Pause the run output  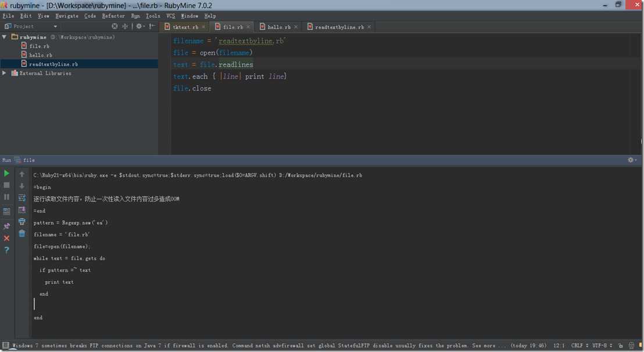tap(6, 197)
